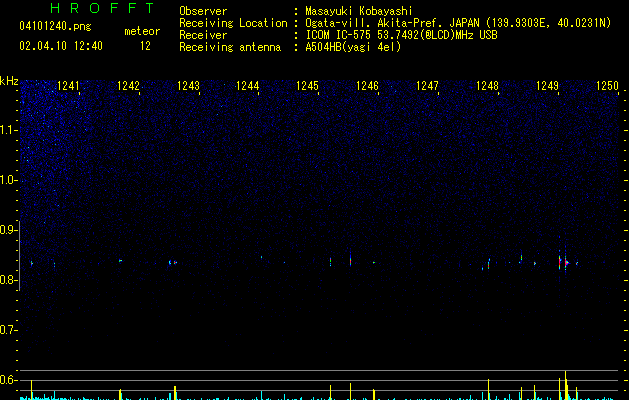Click the meteor count label
629x400 pixels.
142,31
